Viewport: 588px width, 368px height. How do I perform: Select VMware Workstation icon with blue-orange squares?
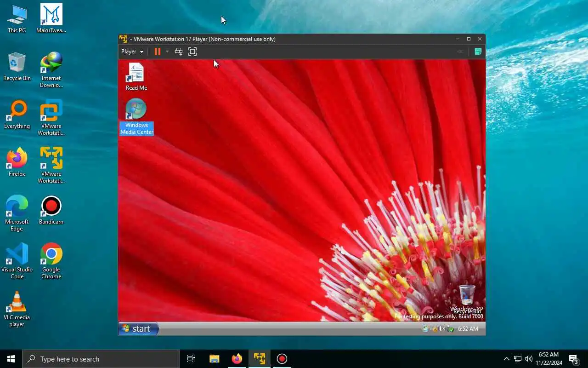[51, 118]
